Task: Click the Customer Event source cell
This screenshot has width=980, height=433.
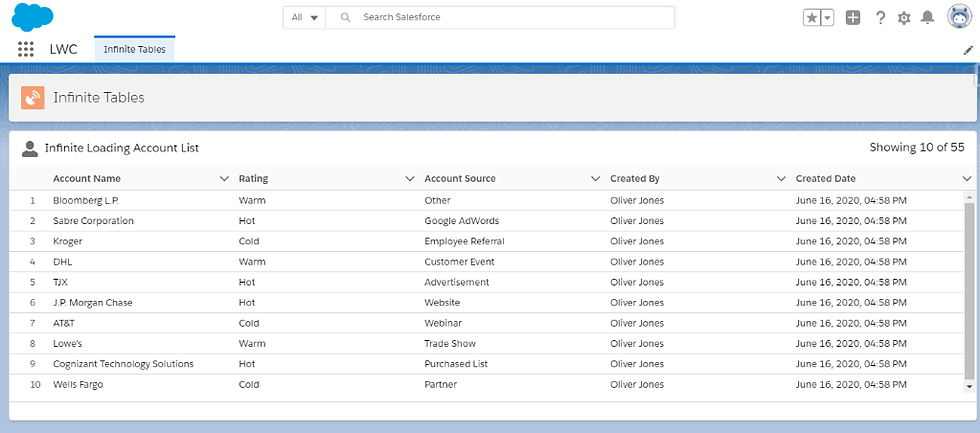Action: tap(459, 262)
